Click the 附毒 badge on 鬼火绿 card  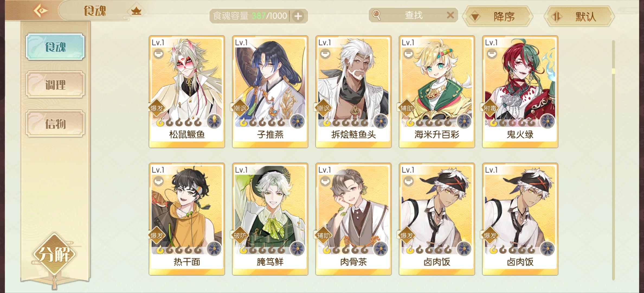pos(490,108)
